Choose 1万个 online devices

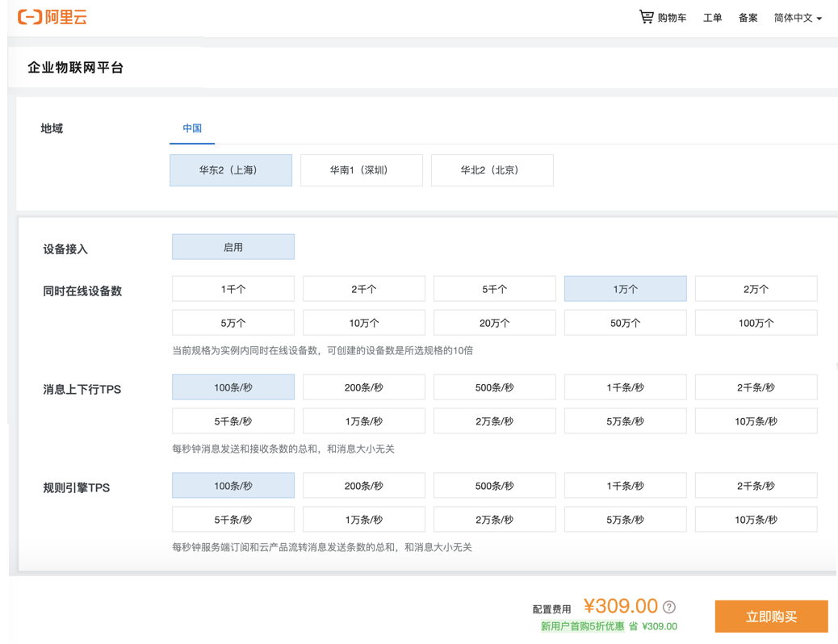click(x=626, y=289)
